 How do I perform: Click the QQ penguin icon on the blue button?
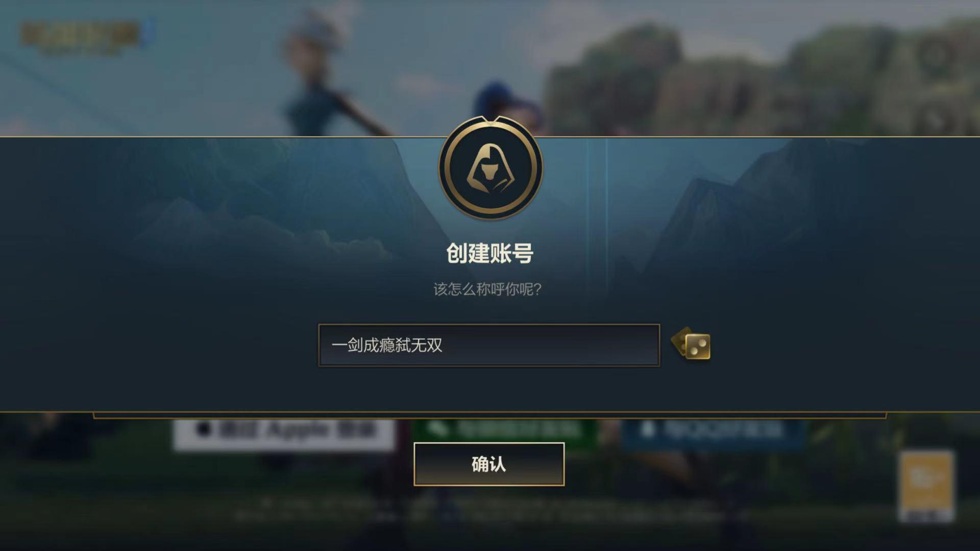(647, 429)
